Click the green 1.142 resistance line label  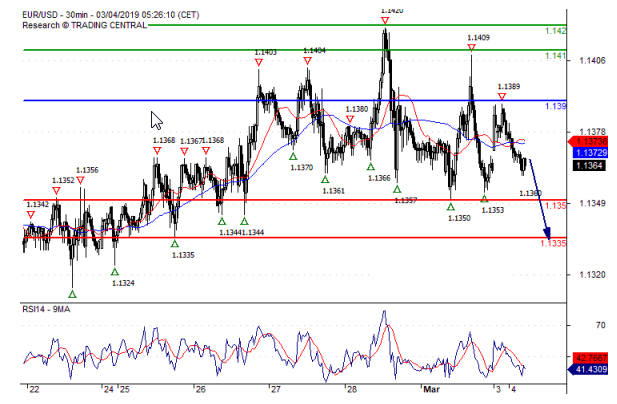[556, 31]
